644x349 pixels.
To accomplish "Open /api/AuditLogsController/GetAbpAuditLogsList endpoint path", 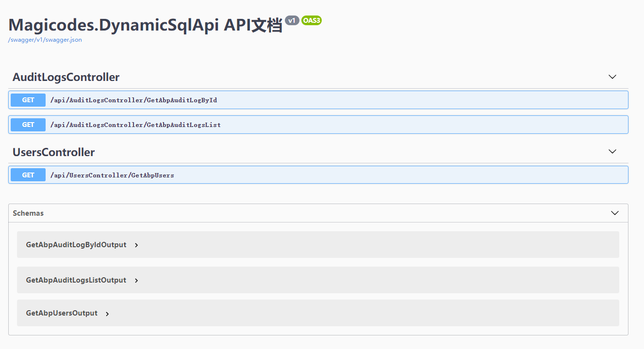I will tap(135, 125).
